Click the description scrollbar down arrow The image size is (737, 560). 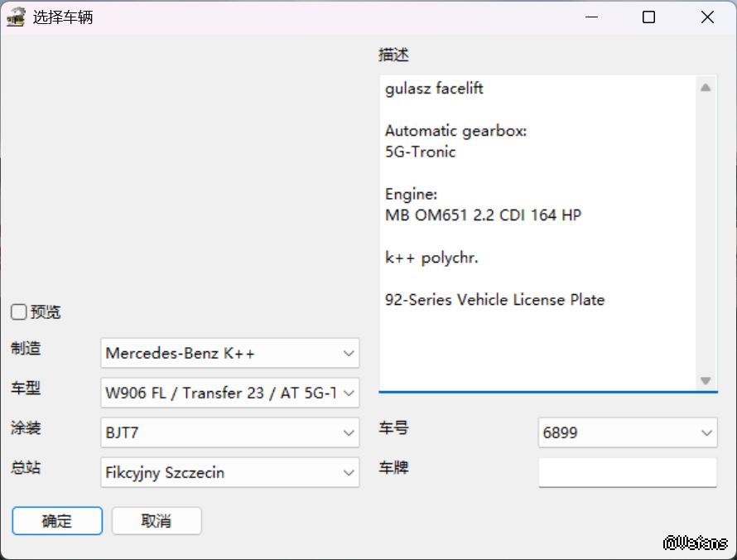click(706, 380)
